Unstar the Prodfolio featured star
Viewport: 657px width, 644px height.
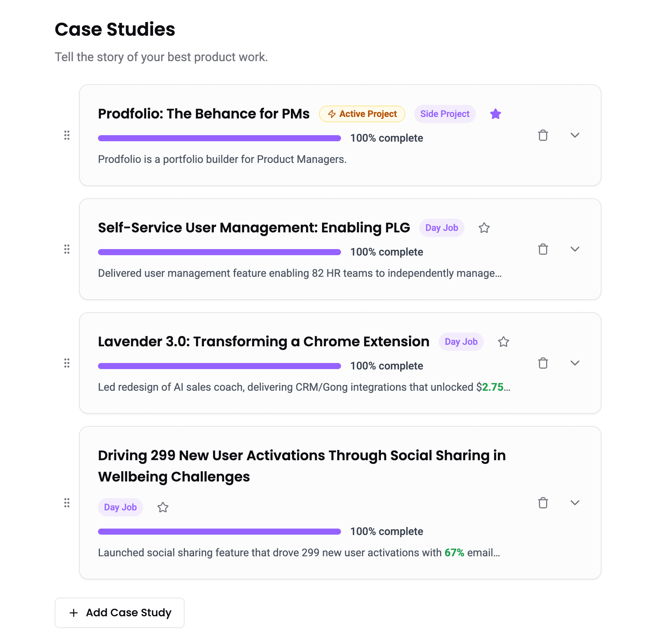click(496, 114)
